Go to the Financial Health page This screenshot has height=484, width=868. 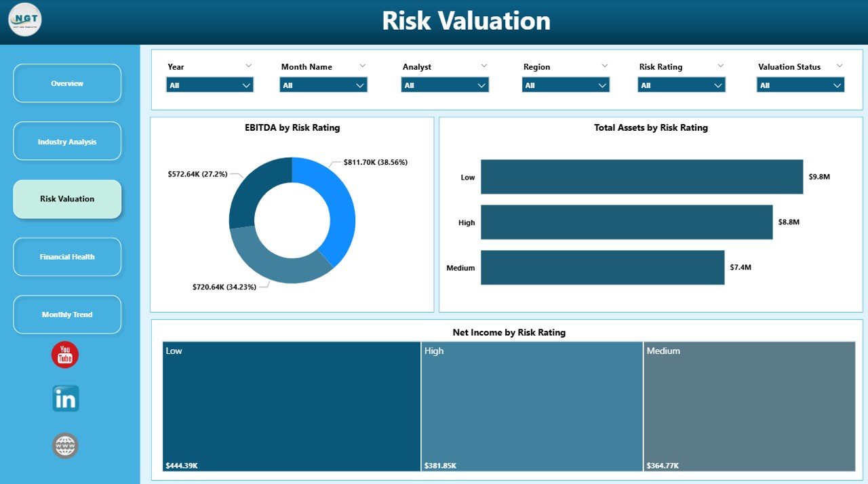[66, 257]
